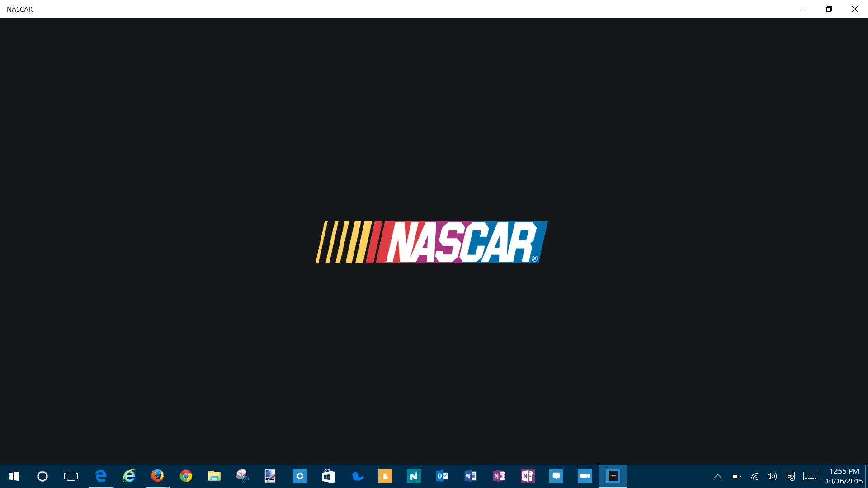The image size is (868, 488).
Task: Click the NASCAR app taskbar button
Action: pyautogui.click(x=613, y=476)
